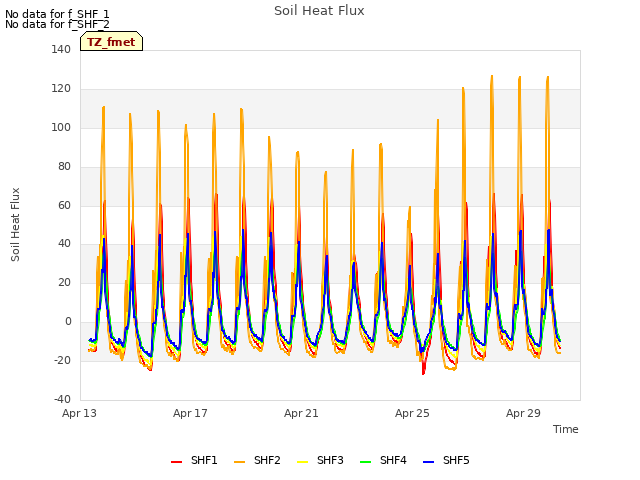Click the SHF1 legend entry
640x480 pixels.
click(x=194, y=460)
